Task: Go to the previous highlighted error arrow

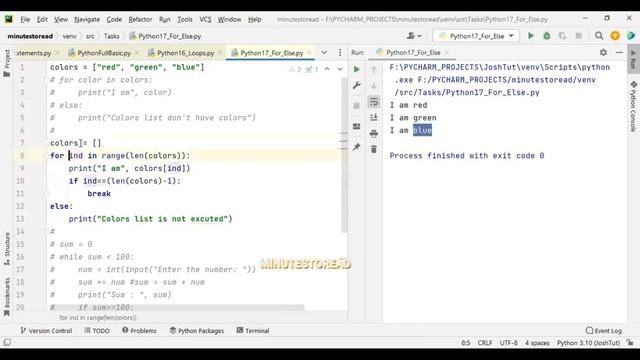Action: coord(327,69)
